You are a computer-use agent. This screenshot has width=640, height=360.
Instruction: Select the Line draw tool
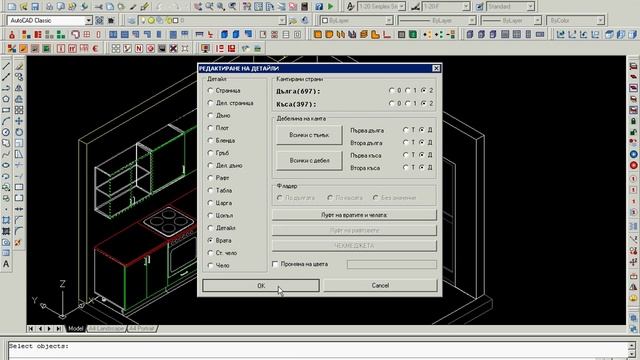(x=6, y=66)
